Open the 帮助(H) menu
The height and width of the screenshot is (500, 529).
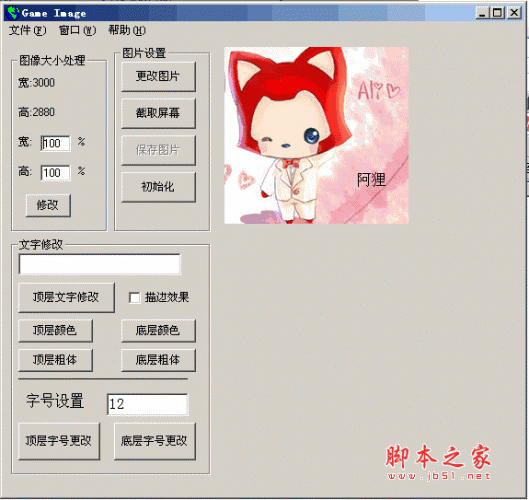pos(127,30)
